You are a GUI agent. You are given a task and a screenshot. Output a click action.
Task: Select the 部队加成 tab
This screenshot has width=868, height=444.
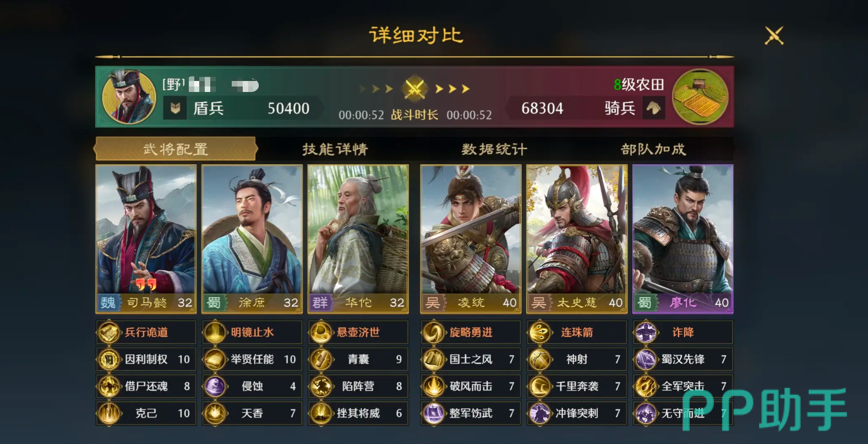point(653,149)
